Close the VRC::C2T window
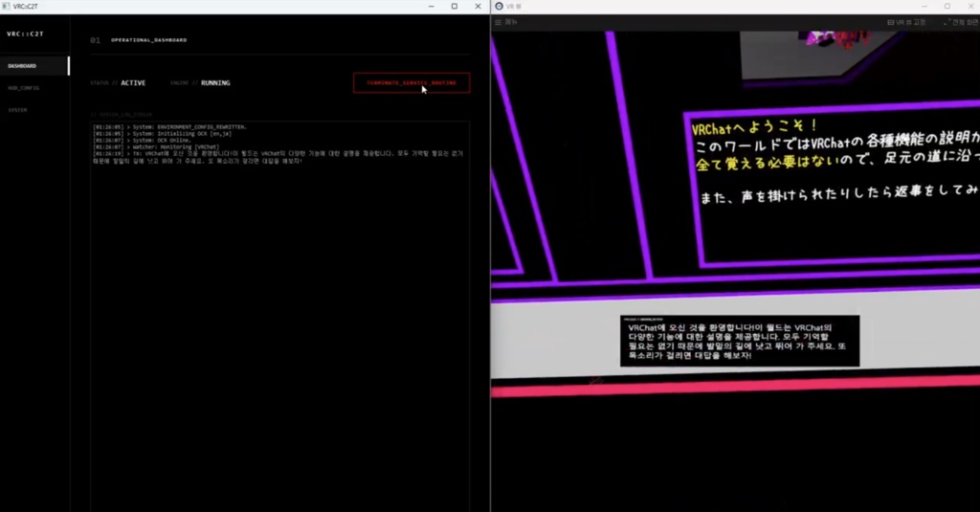 point(479,7)
